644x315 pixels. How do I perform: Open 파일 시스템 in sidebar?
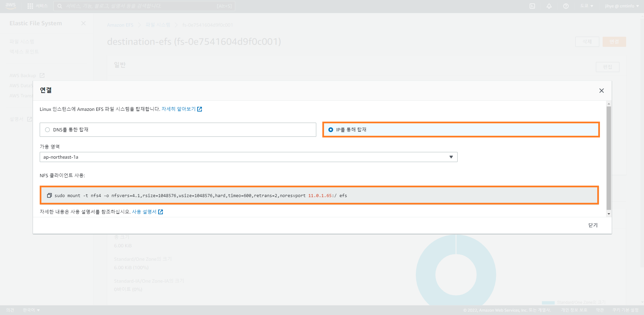coord(22,41)
